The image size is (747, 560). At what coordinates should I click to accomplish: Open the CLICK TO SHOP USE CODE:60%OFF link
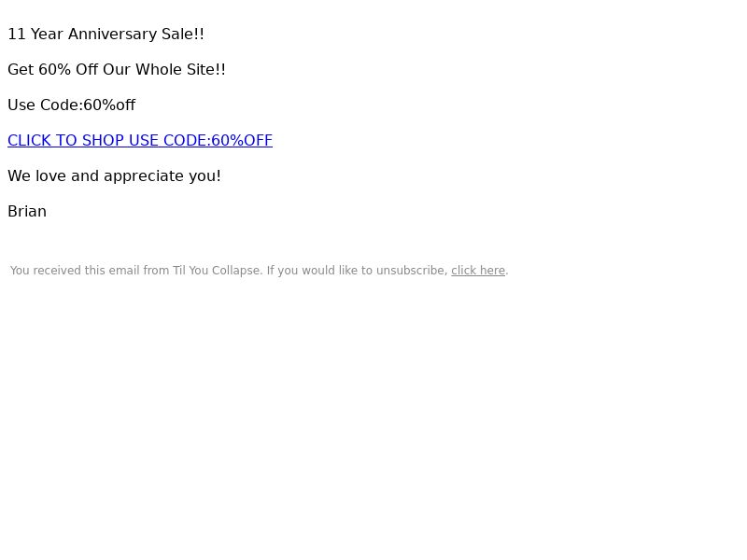pyautogui.click(x=140, y=141)
